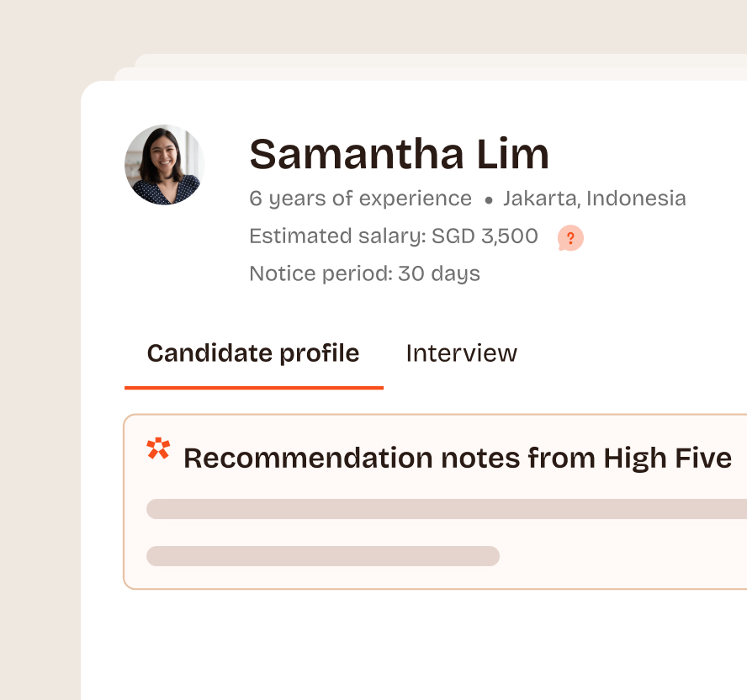Click the High Five logo icon
747x700 pixels.
tap(158, 449)
